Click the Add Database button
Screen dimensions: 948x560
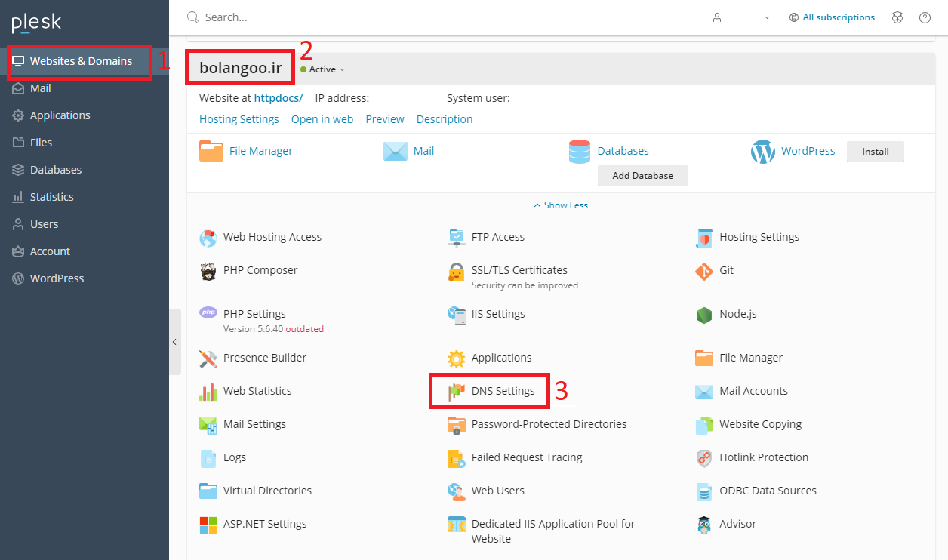point(643,176)
